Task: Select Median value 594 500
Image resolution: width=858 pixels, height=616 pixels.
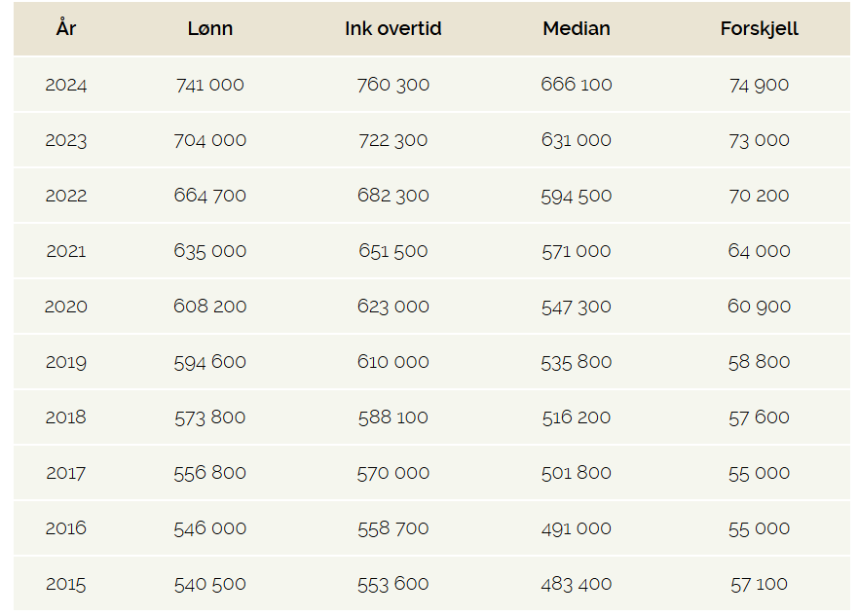Action: pyautogui.click(x=577, y=196)
